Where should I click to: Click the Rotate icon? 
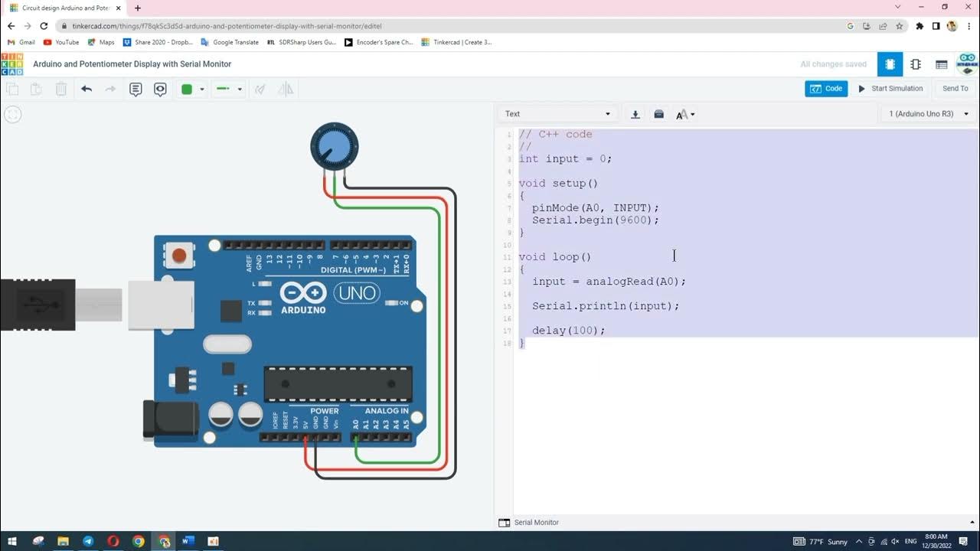click(260, 90)
